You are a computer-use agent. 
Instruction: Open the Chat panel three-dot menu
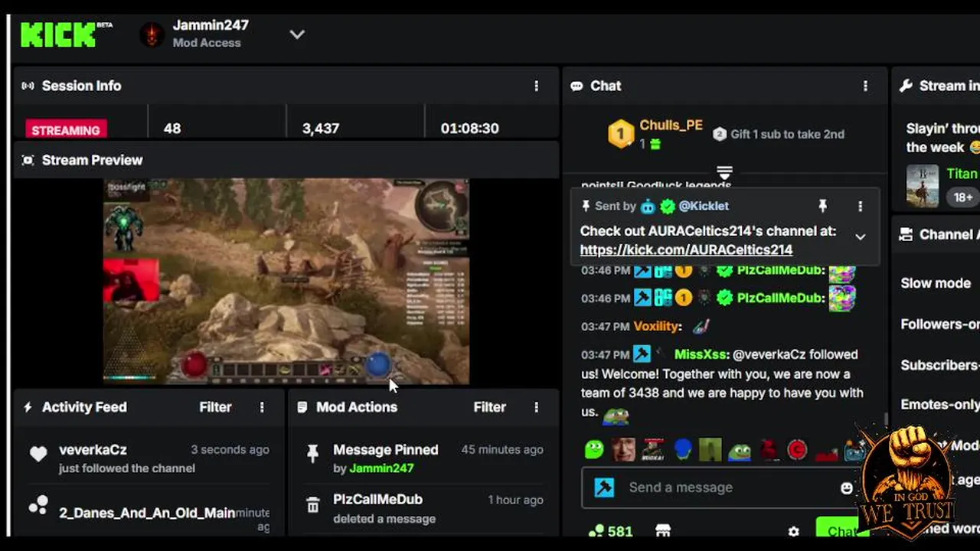point(865,86)
